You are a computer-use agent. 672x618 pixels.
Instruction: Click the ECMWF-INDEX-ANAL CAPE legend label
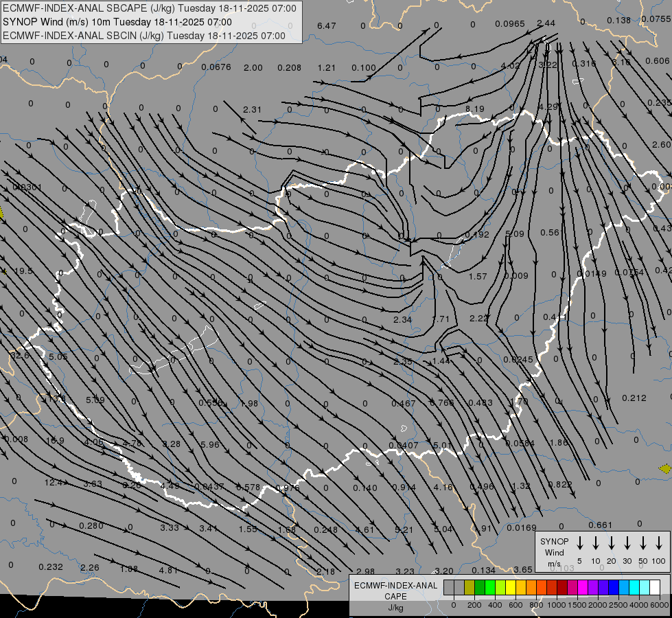click(395, 591)
